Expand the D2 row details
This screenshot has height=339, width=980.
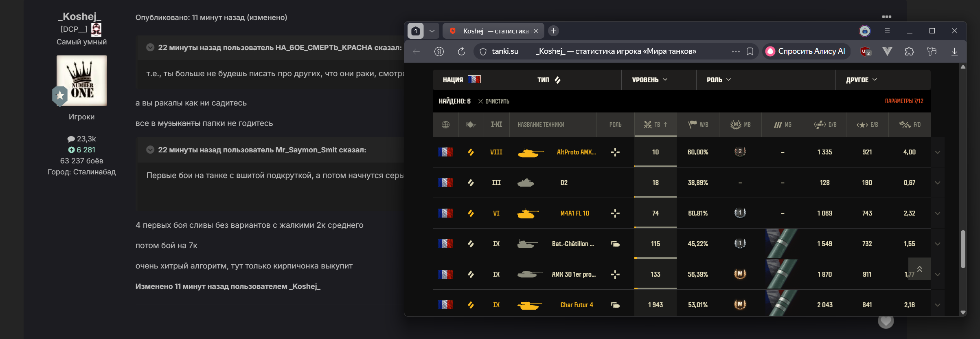click(938, 183)
